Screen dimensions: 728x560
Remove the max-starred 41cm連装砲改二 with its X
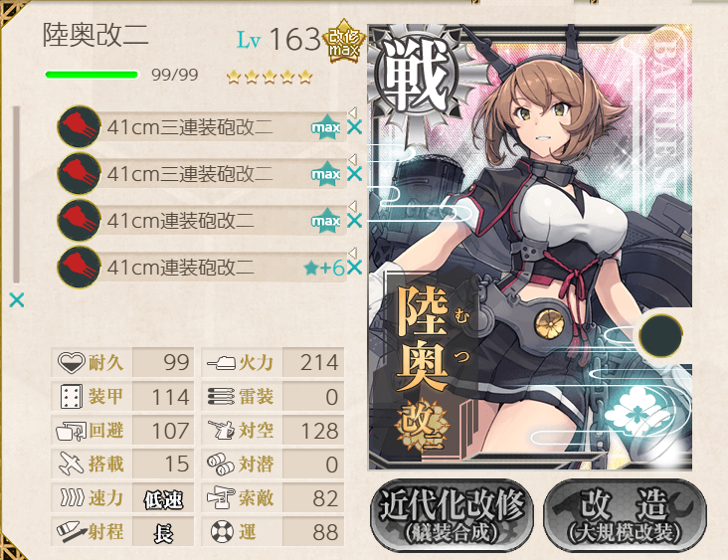pyautogui.click(x=354, y=221)
